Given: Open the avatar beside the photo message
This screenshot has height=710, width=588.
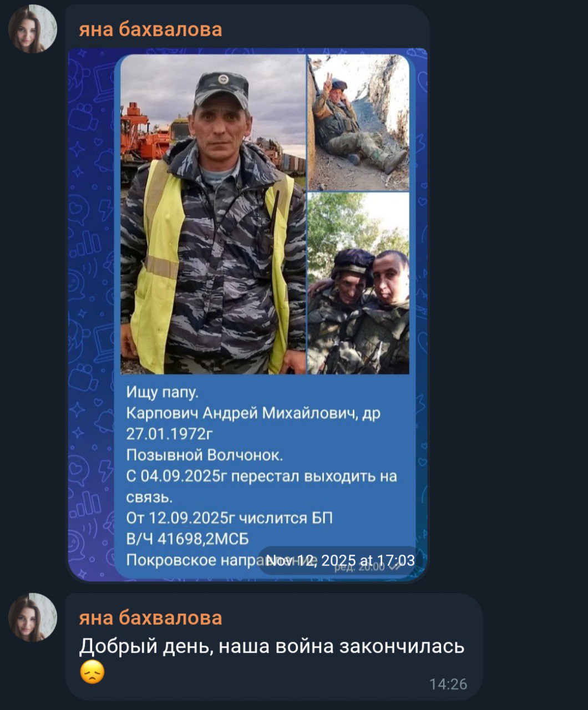Looking at the screenshot, I should point(33,29).
